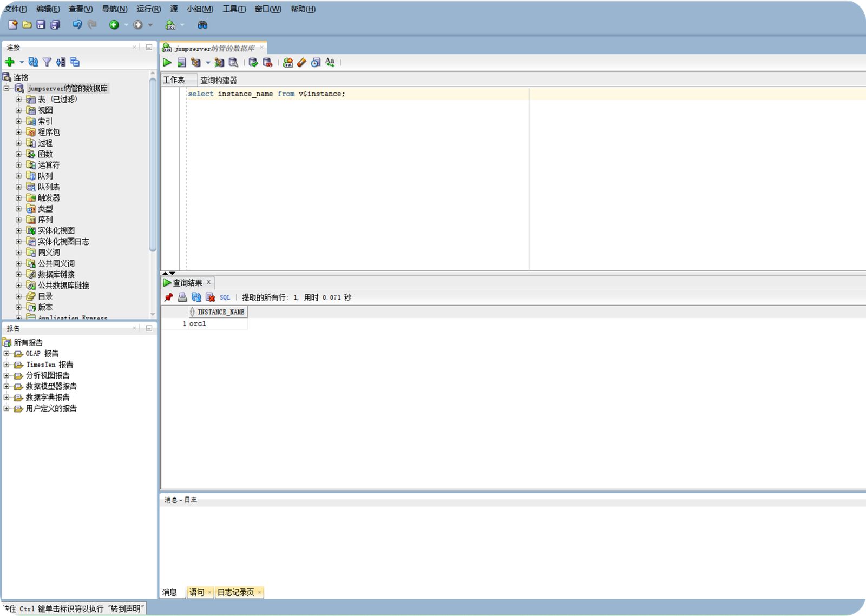Expand the 触发器 tree node
Screen dimensions: 866x616
point(18,197)
